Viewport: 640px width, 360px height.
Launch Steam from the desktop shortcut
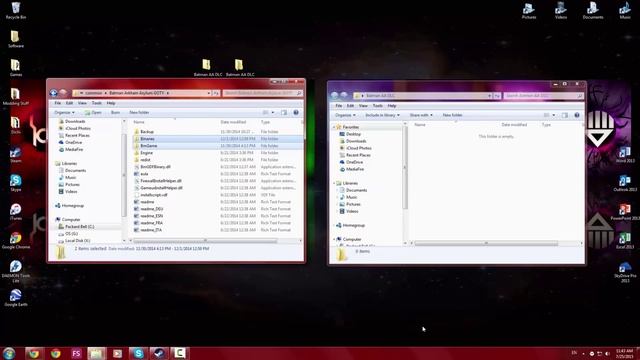point(16,155)
